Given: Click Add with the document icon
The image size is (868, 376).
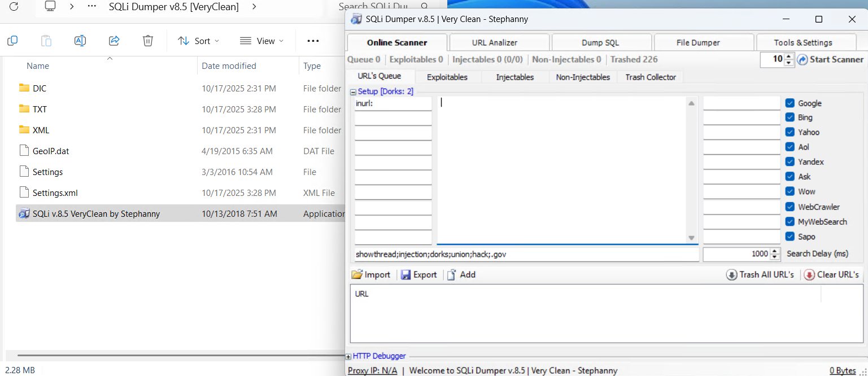Looking at the screenshot, I should [x=461, y=274].
